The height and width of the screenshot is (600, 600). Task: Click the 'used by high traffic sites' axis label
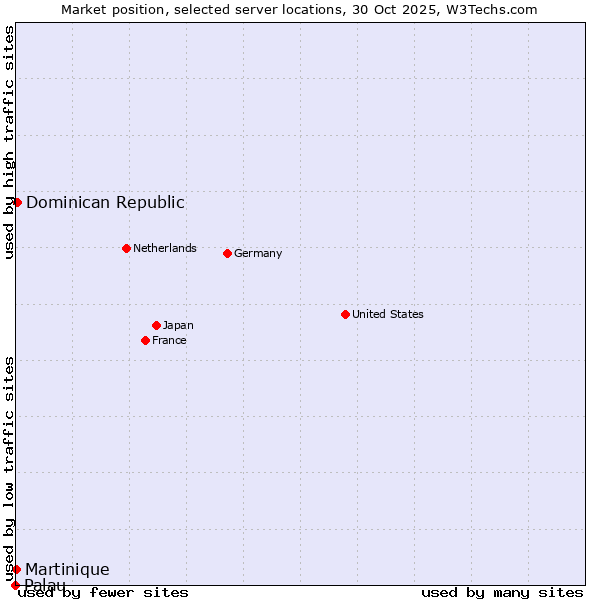(x=9, y=142)
